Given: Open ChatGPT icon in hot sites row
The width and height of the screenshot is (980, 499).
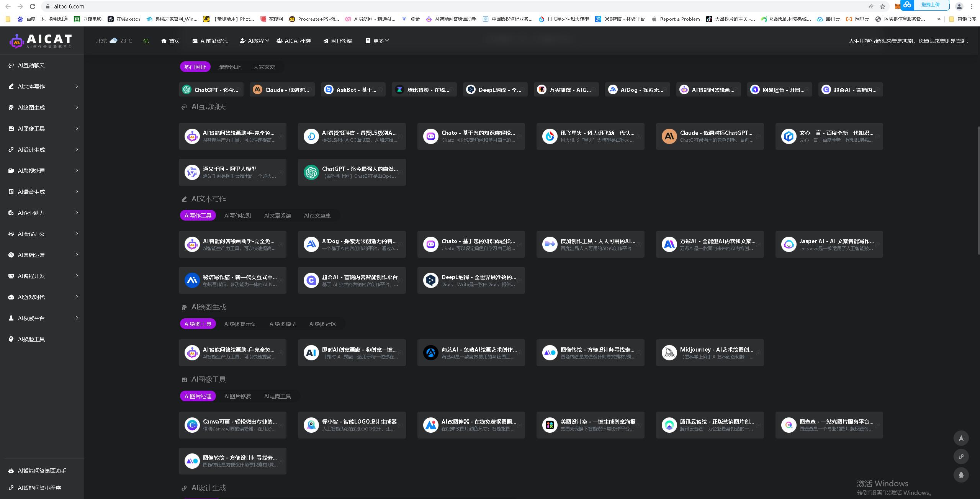Looking at the screenshot, I should [187, 90].
